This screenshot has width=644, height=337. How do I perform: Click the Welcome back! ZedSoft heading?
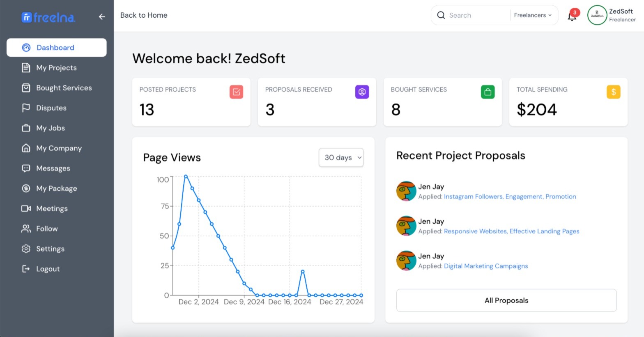point(209,58)
